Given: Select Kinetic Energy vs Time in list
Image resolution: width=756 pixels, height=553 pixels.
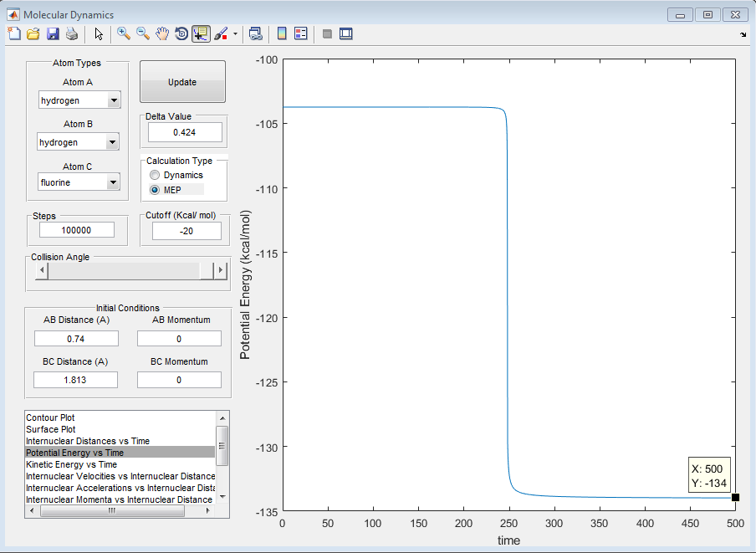Looking at the screenshot, I should click(71, 464).
